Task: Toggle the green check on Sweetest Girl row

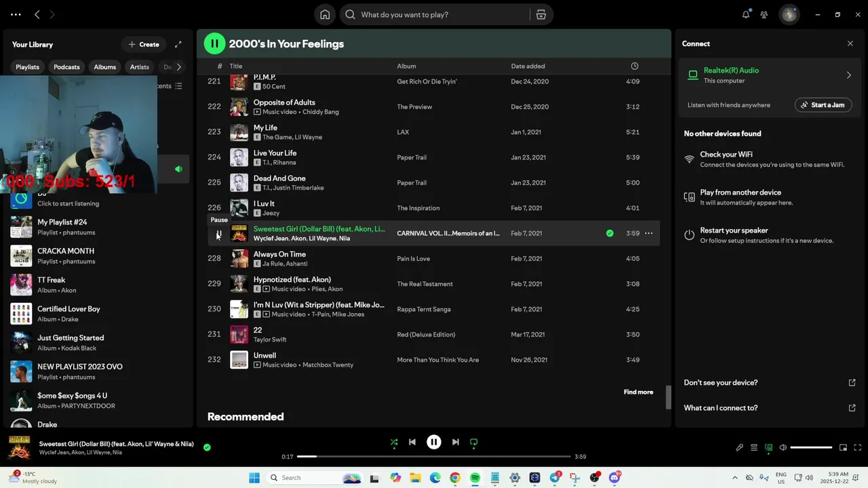Action: pos(610,233)
